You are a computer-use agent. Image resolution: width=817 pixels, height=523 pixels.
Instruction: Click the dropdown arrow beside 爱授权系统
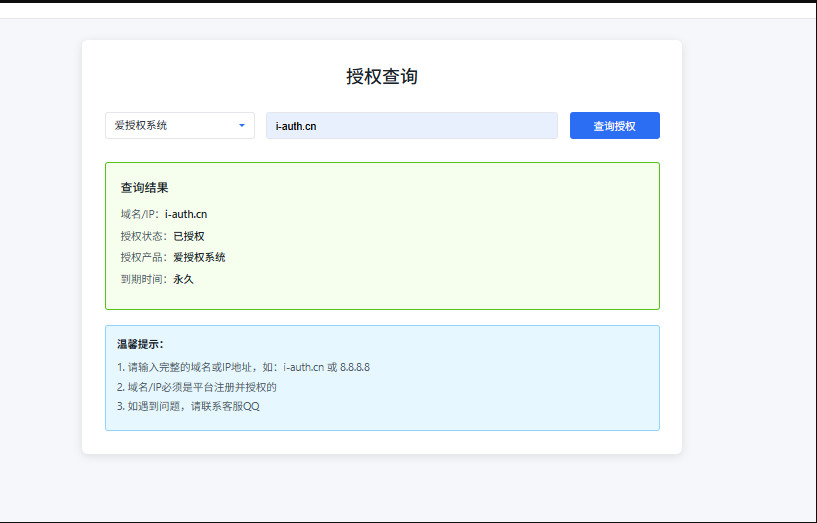pos(242,126)
